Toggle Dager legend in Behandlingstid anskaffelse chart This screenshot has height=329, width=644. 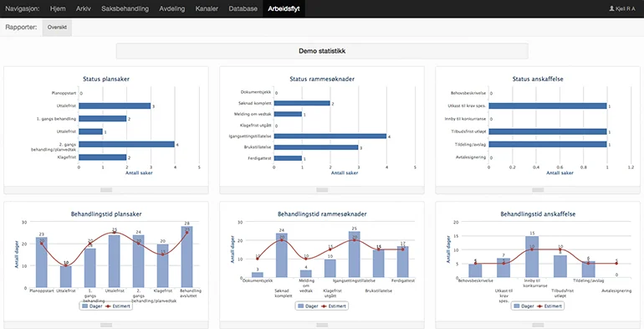click(524, 306)
